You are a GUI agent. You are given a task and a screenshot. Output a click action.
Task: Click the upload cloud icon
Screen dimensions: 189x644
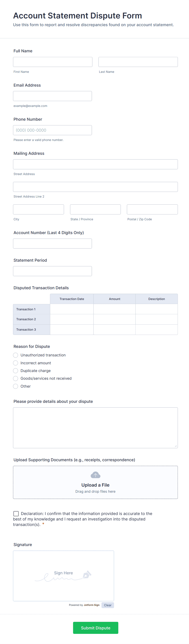tap(95, 475)
